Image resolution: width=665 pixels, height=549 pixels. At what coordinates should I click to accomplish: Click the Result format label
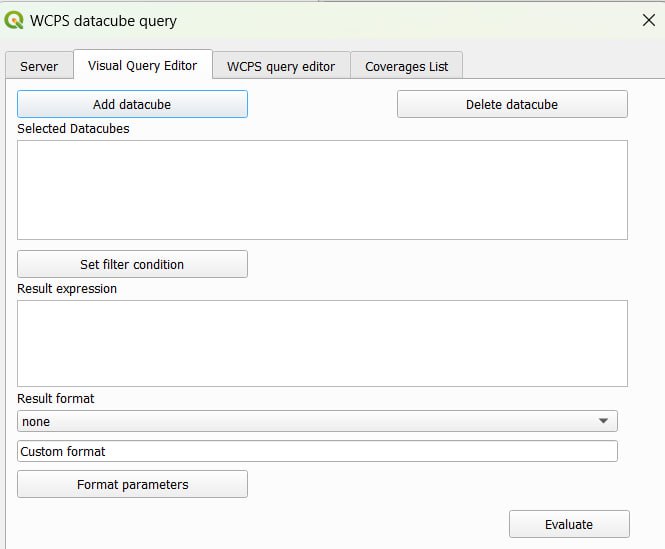pyautogui.click(x=56, y=398)
